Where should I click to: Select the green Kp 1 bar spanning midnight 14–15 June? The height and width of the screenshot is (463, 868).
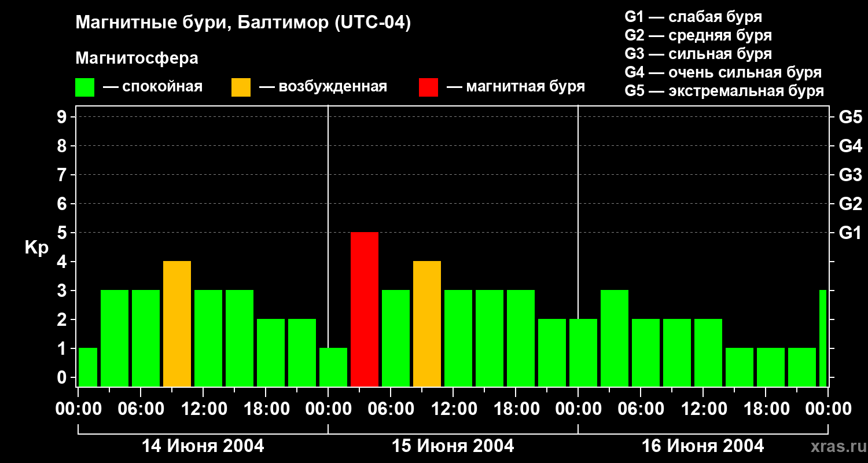coord(333,367)
